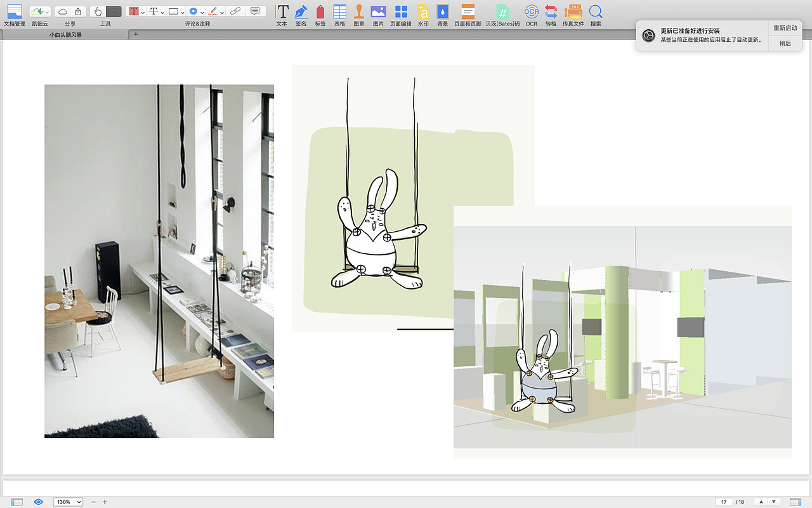The image size is (812, 508).
Task: Click the 图片 image tool
Action: click(378, 15)
